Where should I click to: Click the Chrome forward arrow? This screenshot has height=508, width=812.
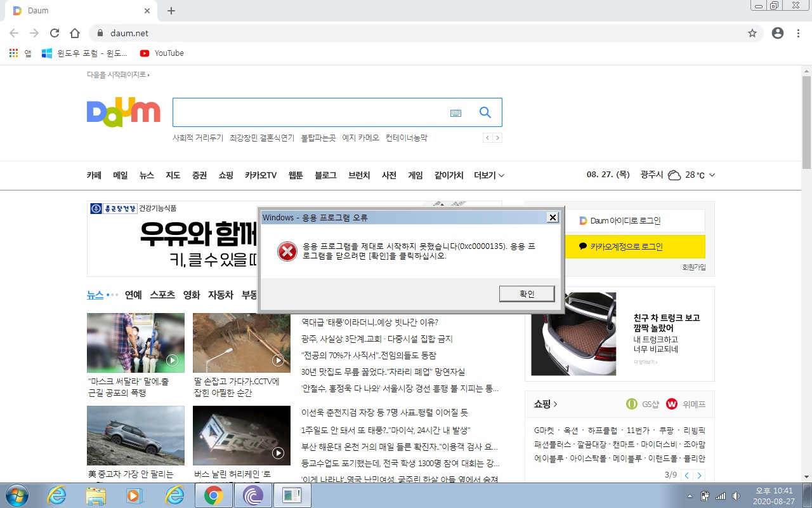click(x=34, y=33)
